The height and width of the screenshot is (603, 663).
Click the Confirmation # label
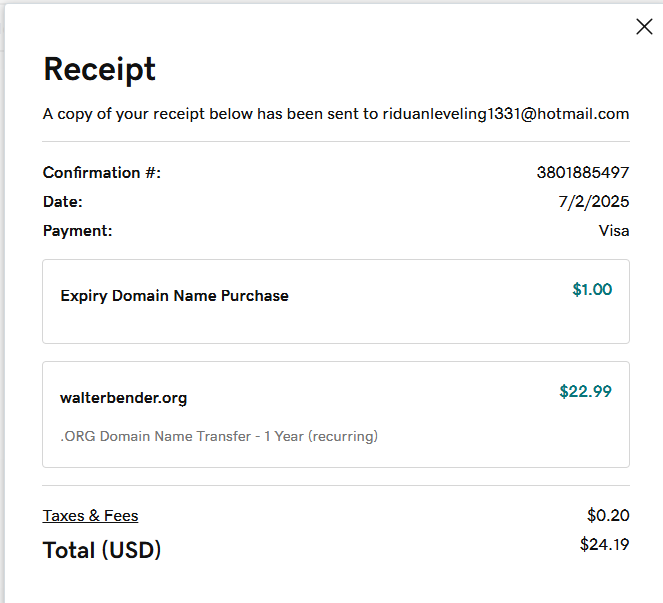[x=101, y=173]
